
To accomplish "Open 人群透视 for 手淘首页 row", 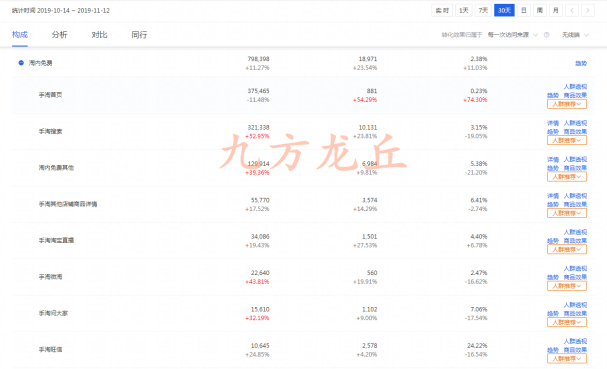I will click(x=575, y=87).
